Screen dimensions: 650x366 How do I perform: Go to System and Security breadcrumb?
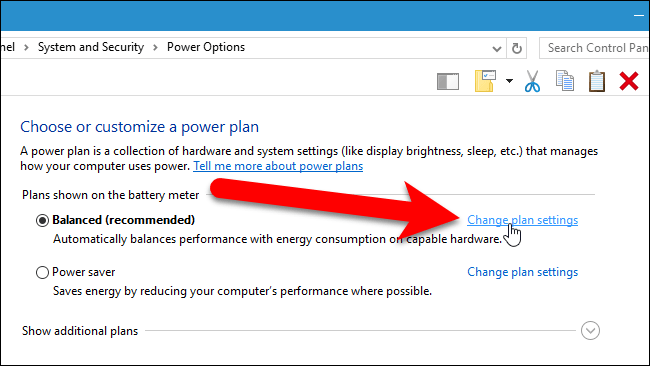91,47
